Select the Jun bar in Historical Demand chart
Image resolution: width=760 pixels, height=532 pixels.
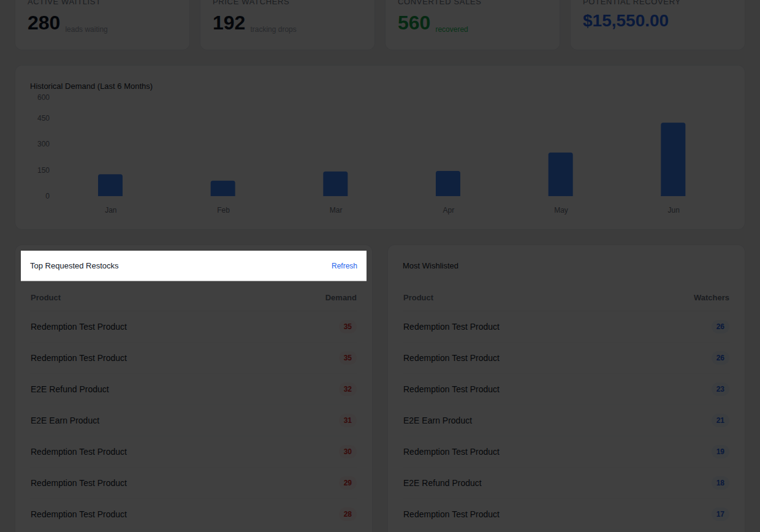[x=673, y=159]
